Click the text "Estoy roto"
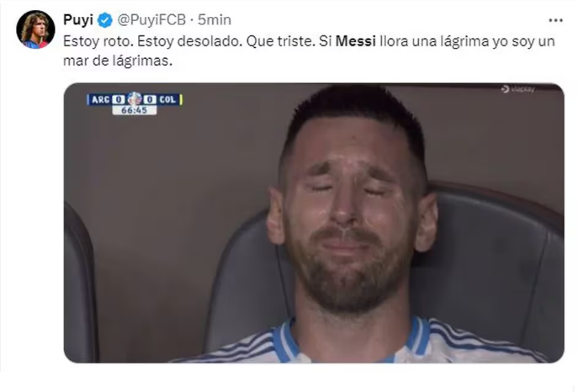578x392 pixels. [x=97, y=41]
